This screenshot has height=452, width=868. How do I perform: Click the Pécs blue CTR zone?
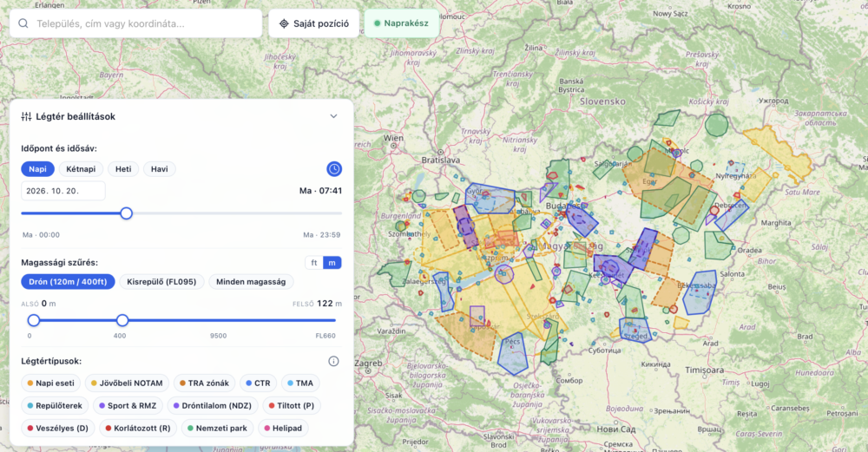[513, 354]
